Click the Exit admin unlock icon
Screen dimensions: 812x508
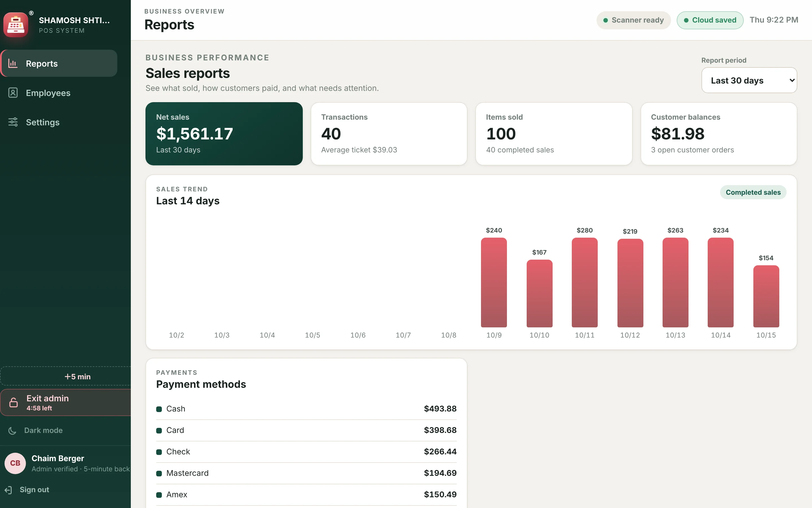[x=14, y=402]
